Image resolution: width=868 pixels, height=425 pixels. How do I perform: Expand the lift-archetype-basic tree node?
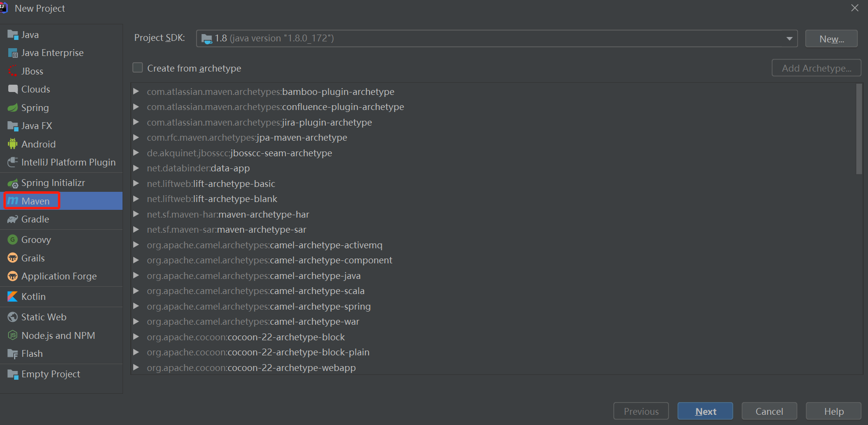136,184
